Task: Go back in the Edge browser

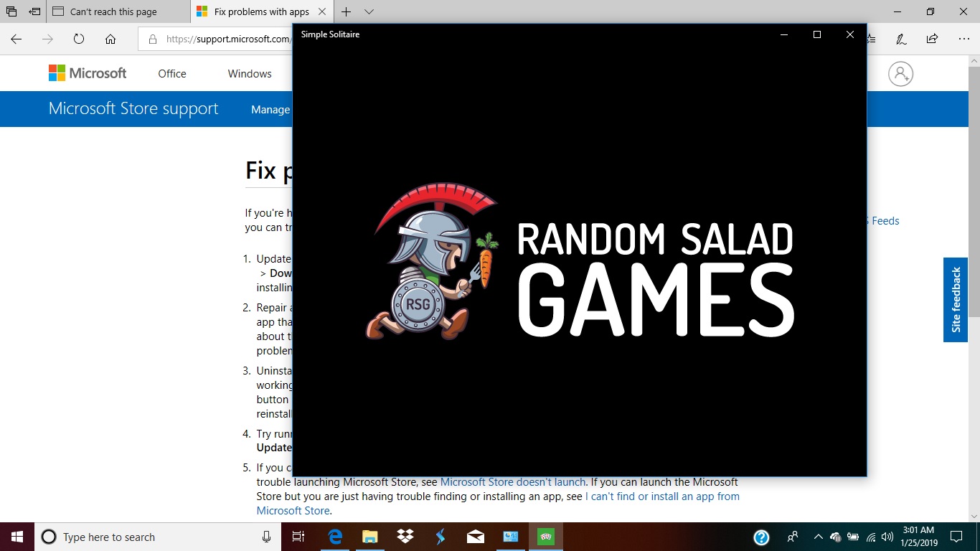Action: pyautogui.click(x=16, y=39)
